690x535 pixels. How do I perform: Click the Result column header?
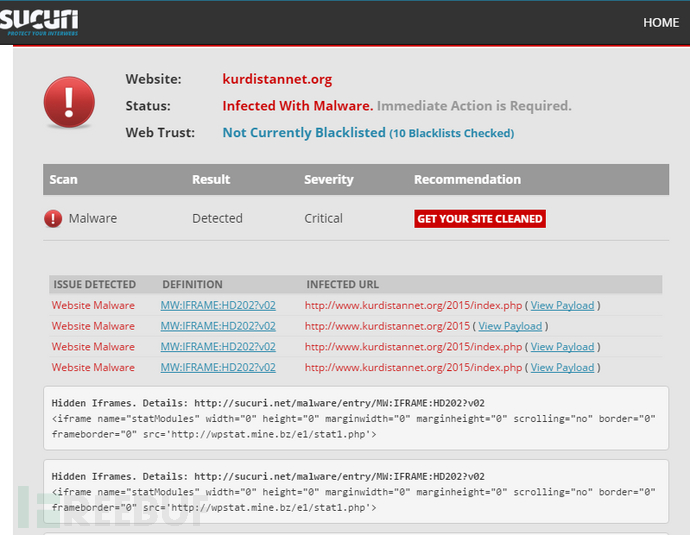[211, 180]
